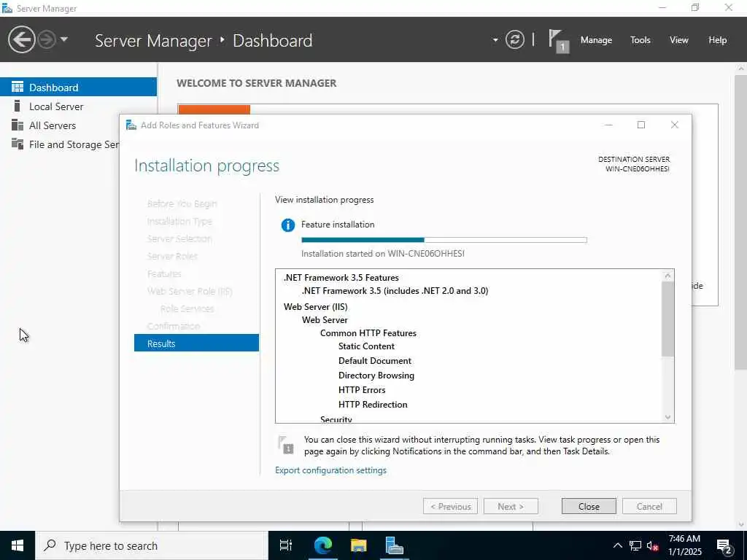Click the Server Manager taskbar icon
The height and width of the screenshot is (560, 747).
pos(394,545)
